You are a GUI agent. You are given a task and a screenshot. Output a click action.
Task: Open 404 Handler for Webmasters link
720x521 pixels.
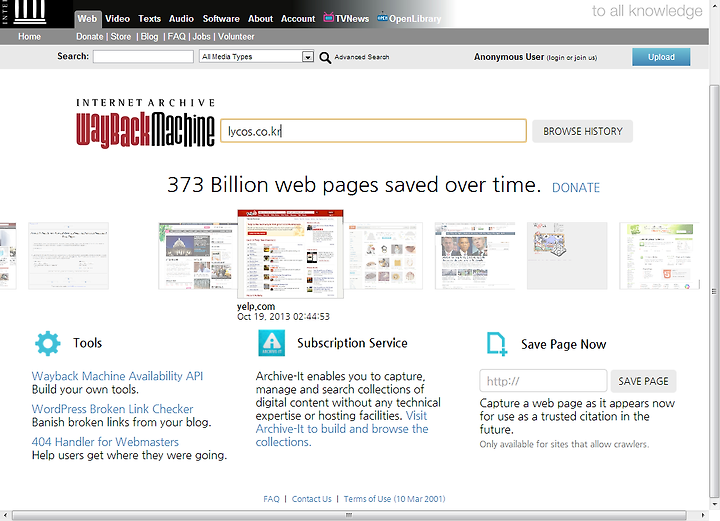click(x=105, y=442)
